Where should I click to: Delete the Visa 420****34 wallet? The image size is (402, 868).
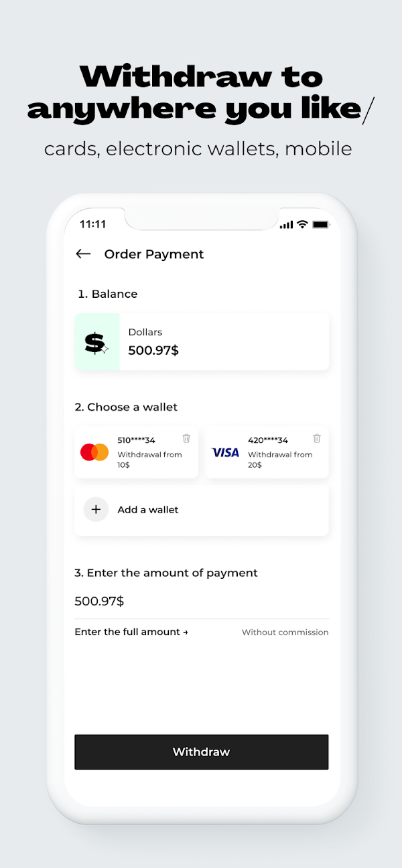click(317, 438)
